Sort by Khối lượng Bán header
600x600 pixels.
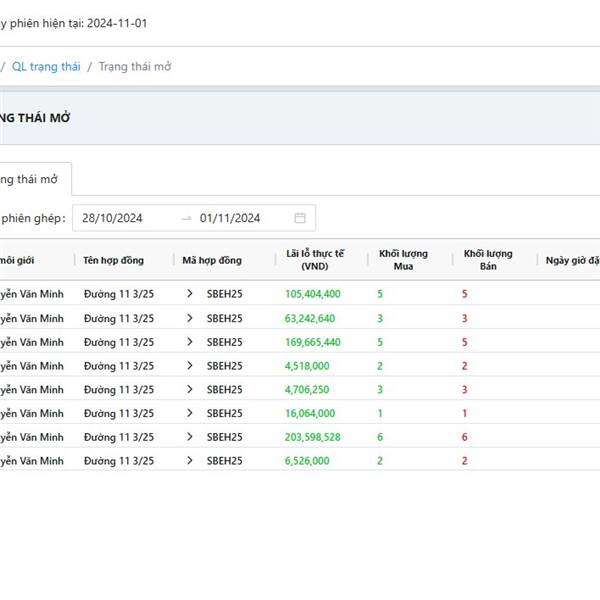click(x=488, y=260)
